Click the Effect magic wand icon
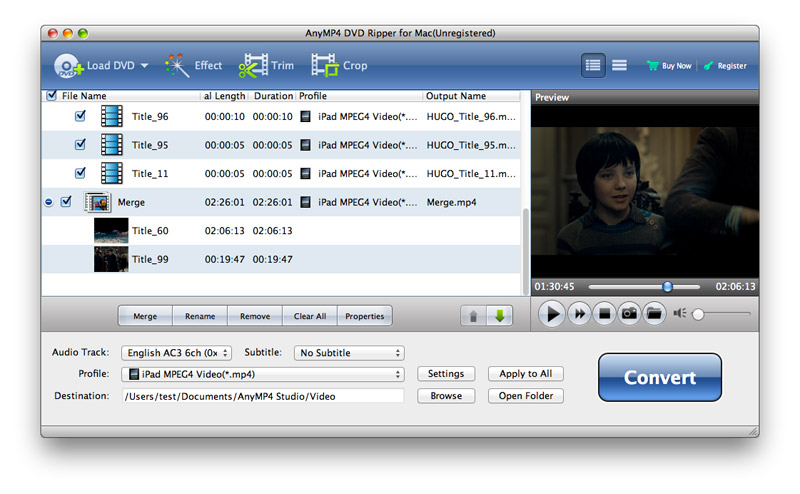The height and width of the screenshot is (494, 800). coord(178,66)
